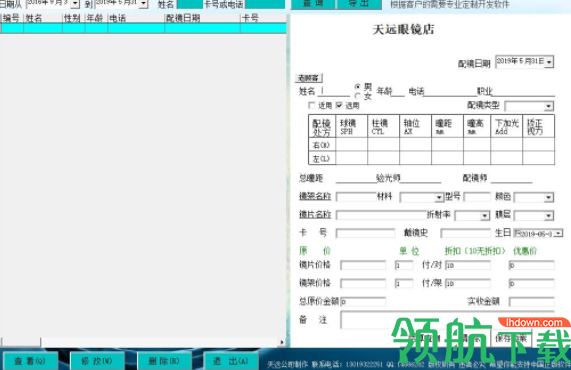Click the 右(R) 球镜 SPH cell
The height and width of the screenshot is (370, 571).
(351, 145)
